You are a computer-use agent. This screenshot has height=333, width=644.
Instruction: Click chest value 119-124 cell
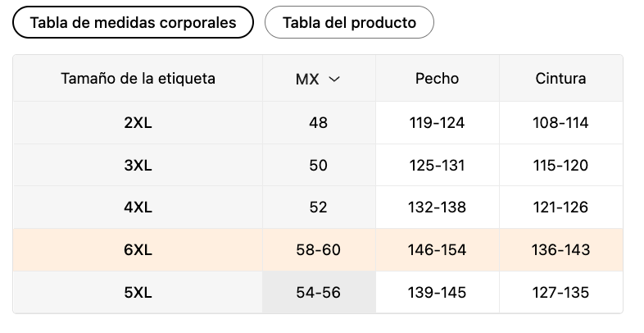click(x=437, y=122)
